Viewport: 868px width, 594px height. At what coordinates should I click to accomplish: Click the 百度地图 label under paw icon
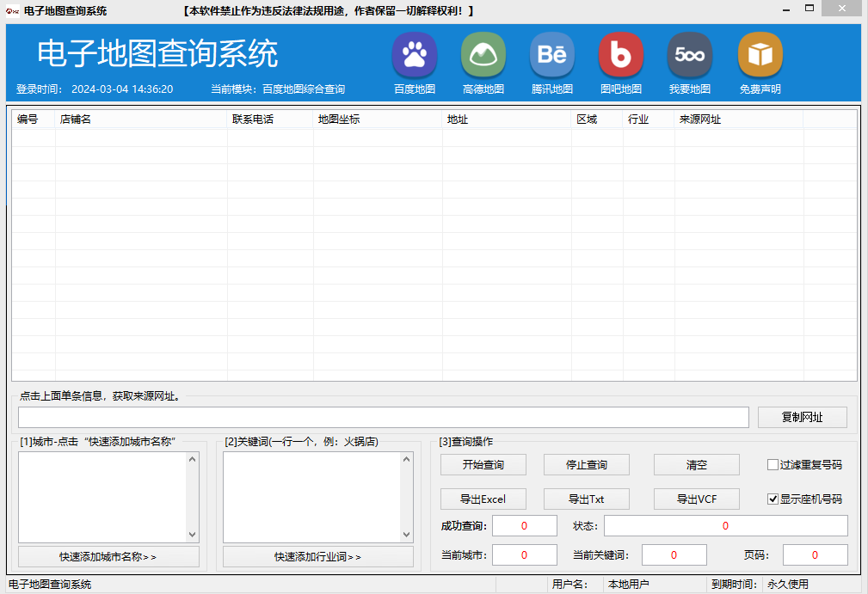(x=415, y=89)
